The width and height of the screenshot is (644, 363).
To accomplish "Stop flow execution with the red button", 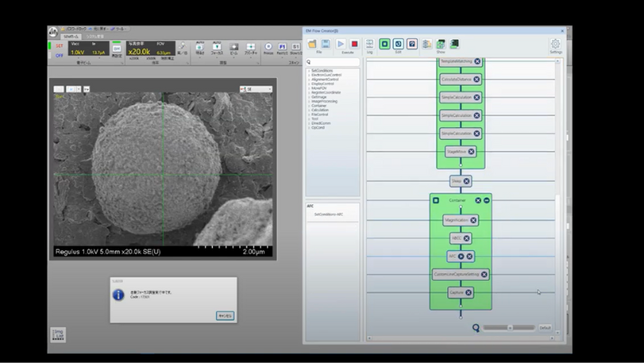I will coord(354,44).
